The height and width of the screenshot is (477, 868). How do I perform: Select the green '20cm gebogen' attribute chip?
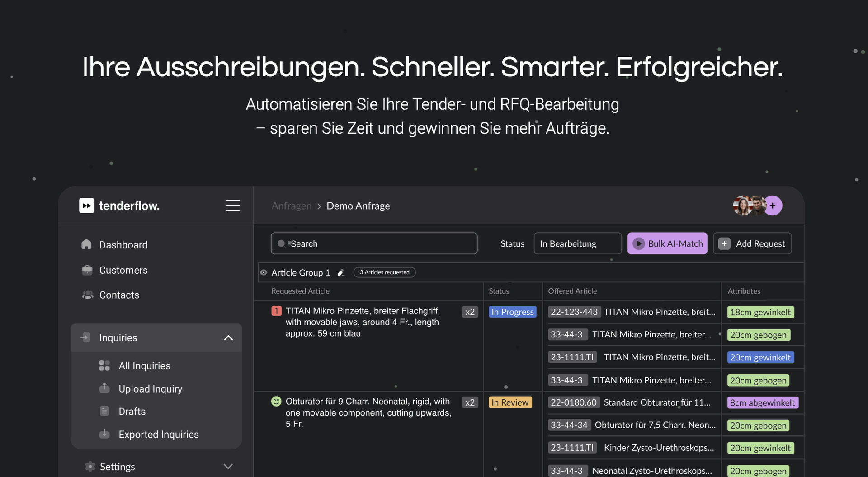759,335
